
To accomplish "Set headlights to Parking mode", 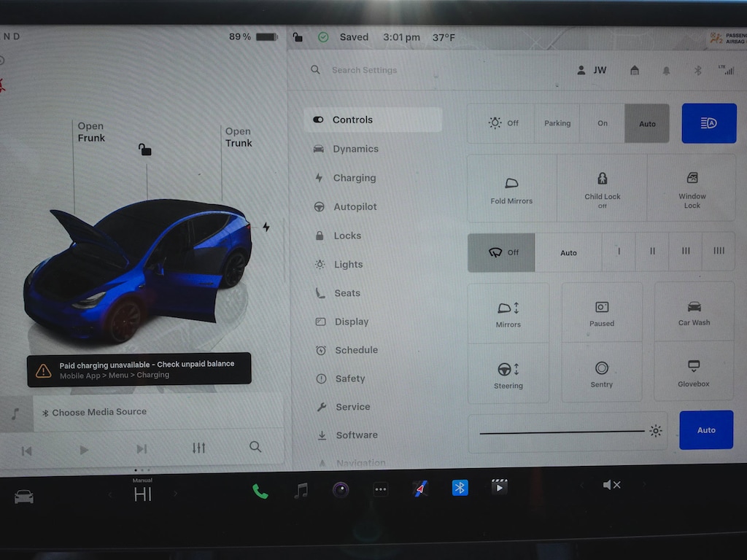I will (x=557, y=123).
